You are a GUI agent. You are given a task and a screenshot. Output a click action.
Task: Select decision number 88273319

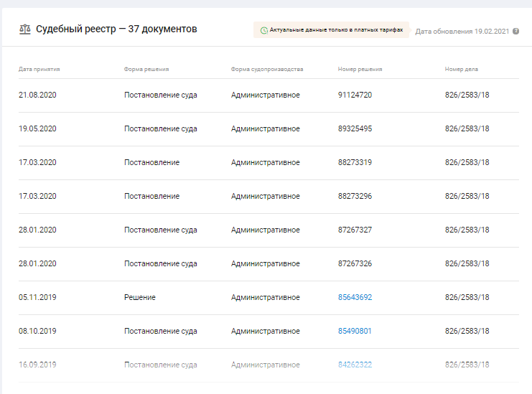355,162
